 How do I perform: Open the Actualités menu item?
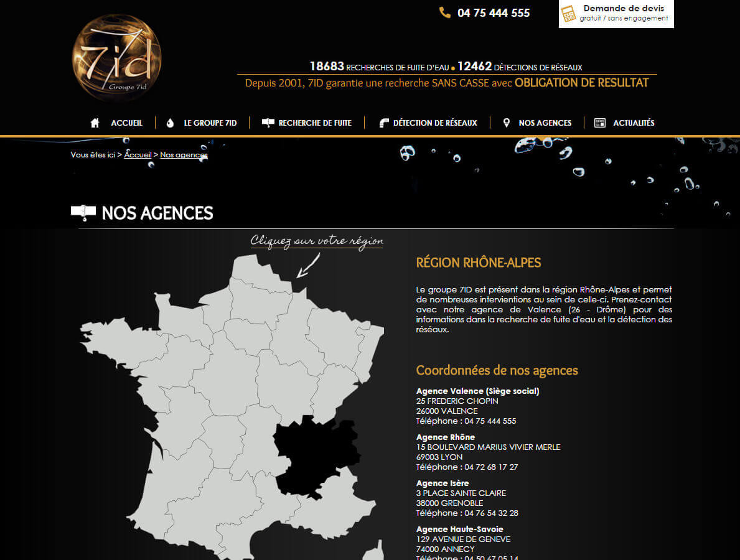pyautogui.click(x=634, y=123)
